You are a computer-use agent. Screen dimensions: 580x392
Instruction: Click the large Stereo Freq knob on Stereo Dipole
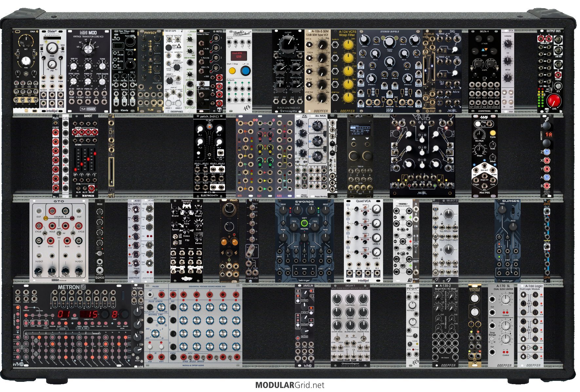(389, 42)
